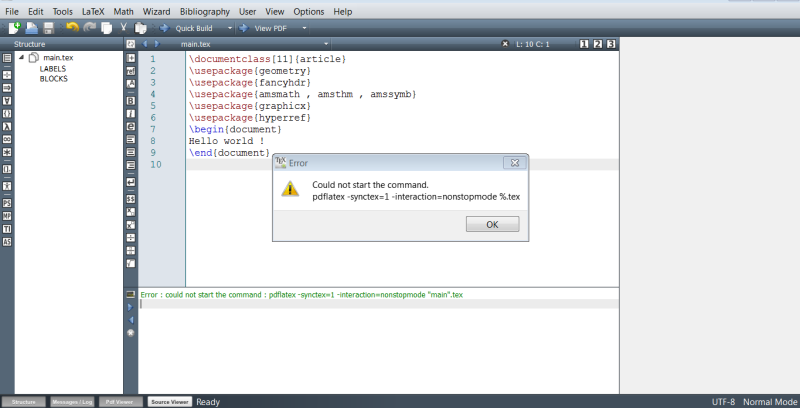800x408 pixels.
Task: Apply emphasis with the e icon
Action: [131, 126]
